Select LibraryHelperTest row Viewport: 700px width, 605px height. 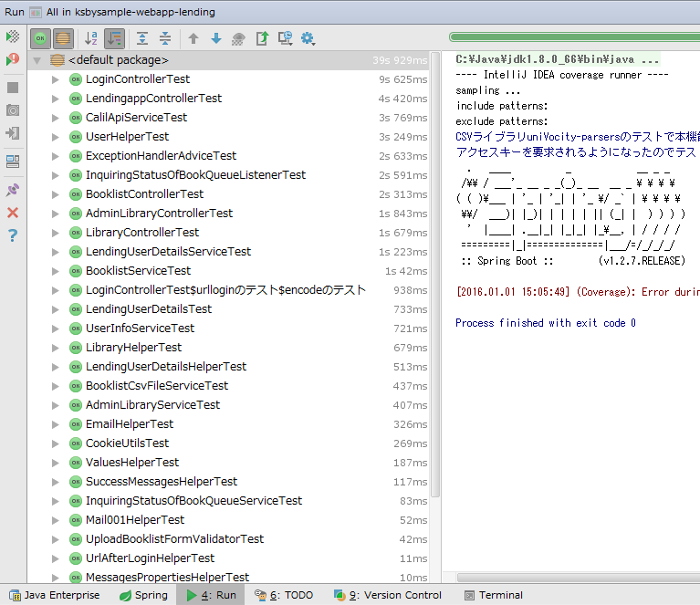click(227, 348)
